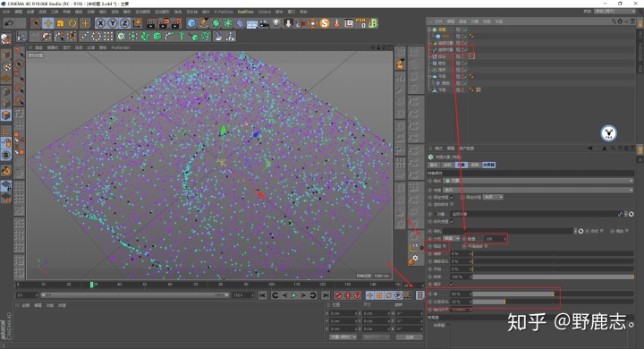Click the Undo arrow in the top toolbar
Viewport: 644px width, 349px height.
9,23
